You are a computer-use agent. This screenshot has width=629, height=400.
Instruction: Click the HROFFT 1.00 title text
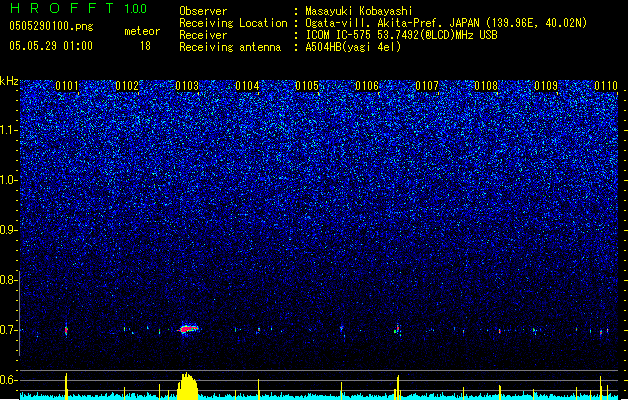coord(79,8)
